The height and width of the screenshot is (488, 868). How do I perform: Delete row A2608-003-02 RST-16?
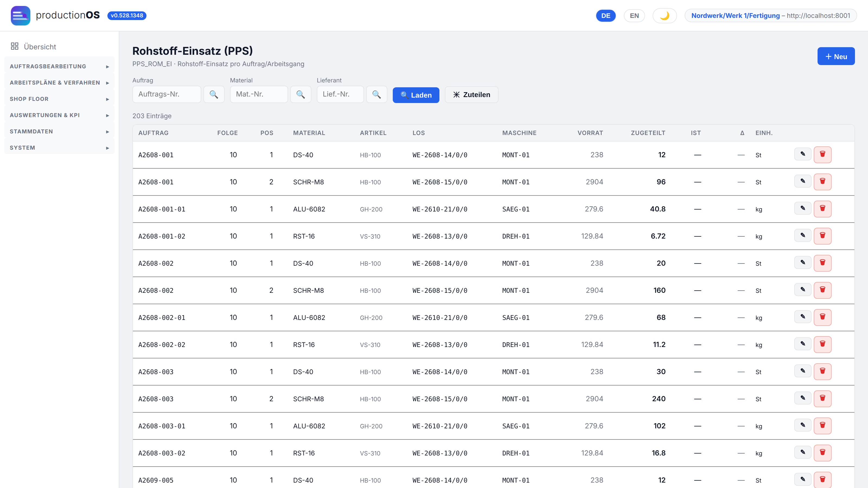pos(822,453)
